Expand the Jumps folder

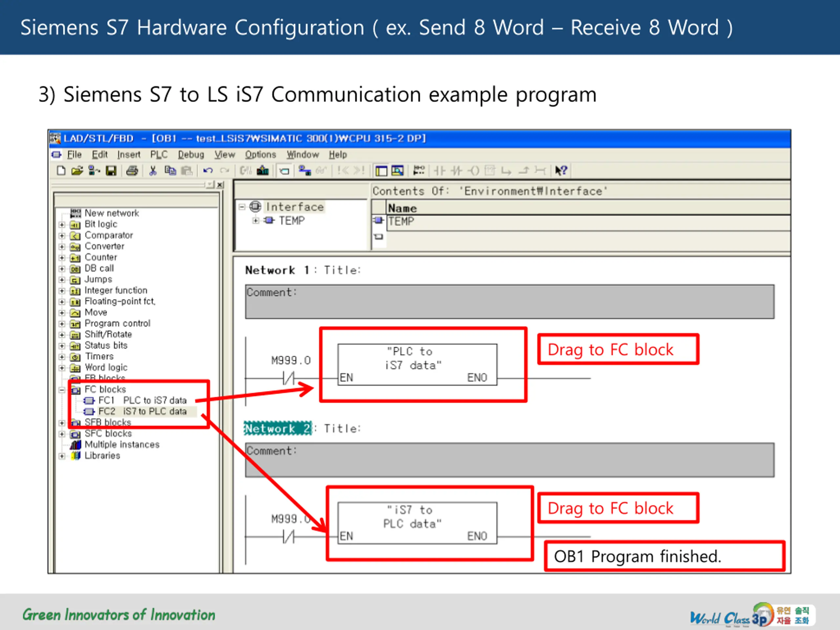pyautogui.click(x=62, y=280)
